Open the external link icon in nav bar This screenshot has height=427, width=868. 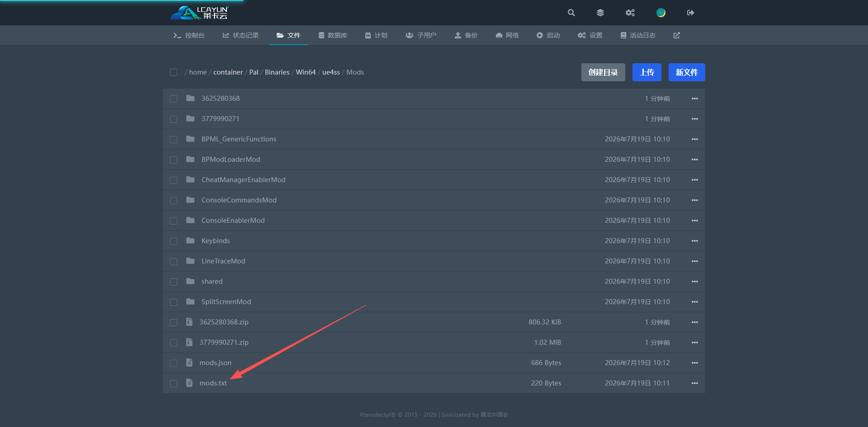(x=677, y=35)
